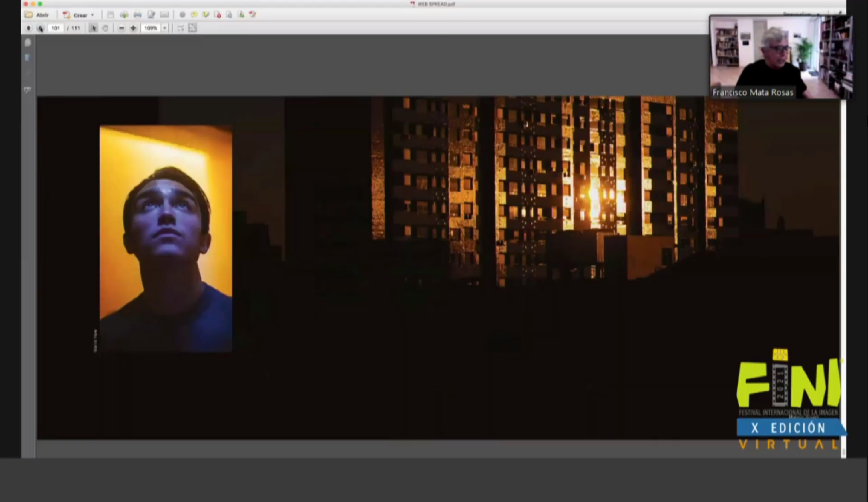Zoom in with the plus button

click(x=133, y=28)
